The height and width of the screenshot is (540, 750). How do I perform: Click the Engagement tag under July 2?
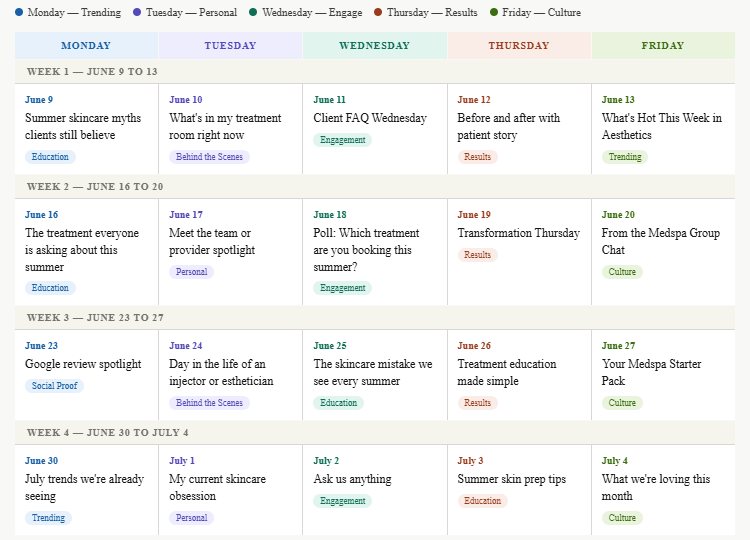point(342,501)
